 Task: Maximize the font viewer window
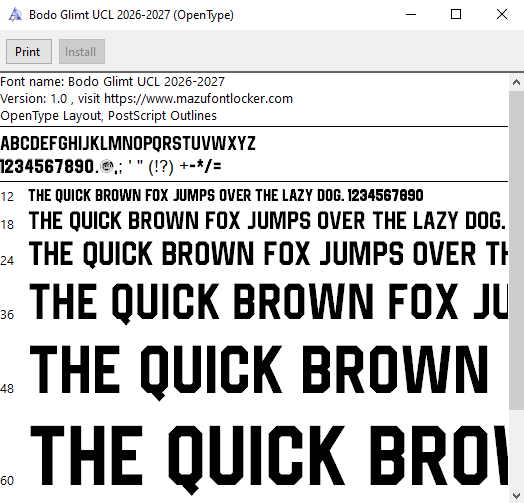[456, 14]
